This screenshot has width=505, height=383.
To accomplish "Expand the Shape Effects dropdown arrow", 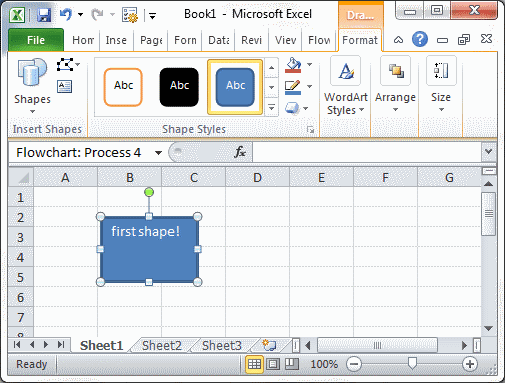I will [306, 108].
